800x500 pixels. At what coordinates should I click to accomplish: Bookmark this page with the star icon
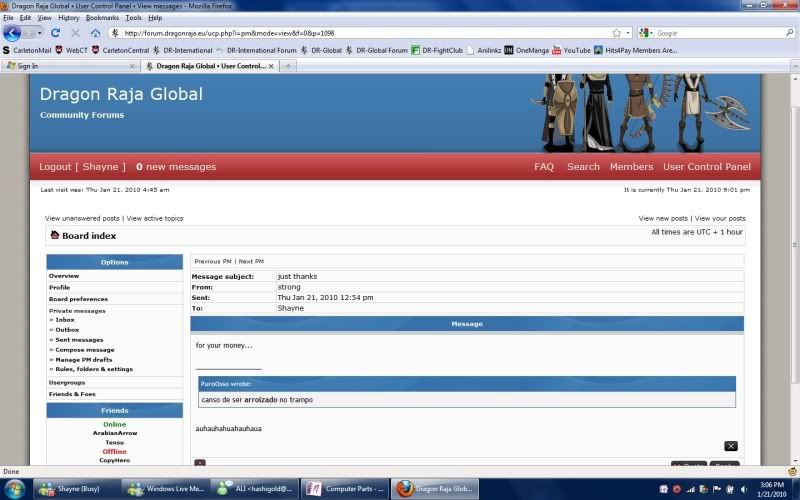pyautogui.click(x=616, y=33)
